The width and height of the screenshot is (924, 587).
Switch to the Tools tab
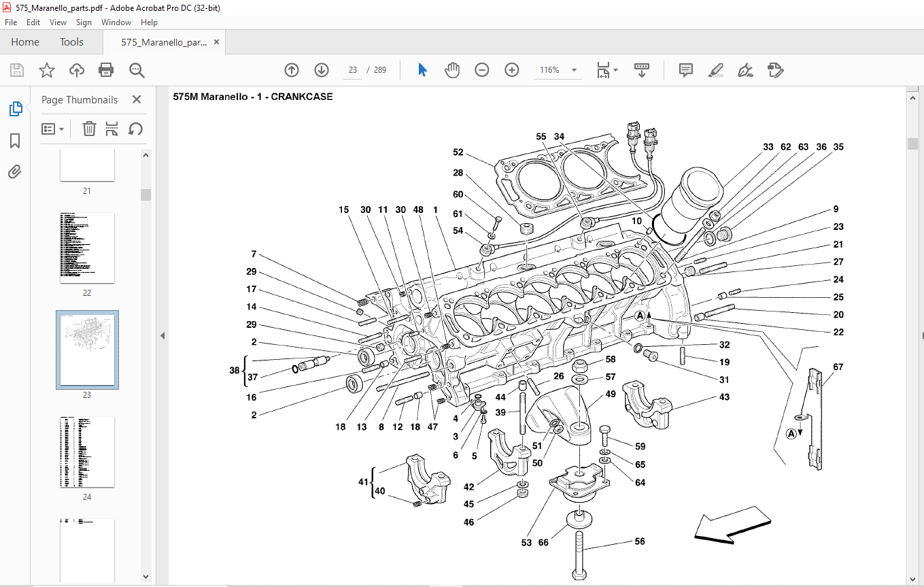(71, 42)
